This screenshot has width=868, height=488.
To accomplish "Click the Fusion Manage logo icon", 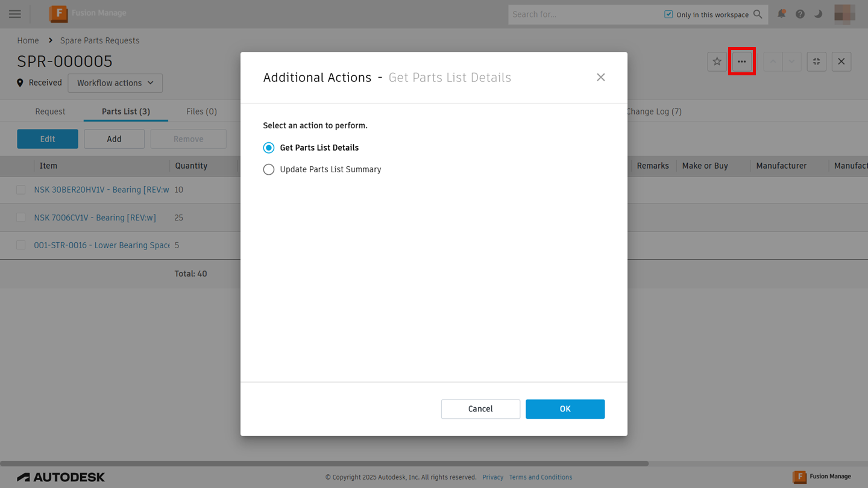I will click(58, 14).
